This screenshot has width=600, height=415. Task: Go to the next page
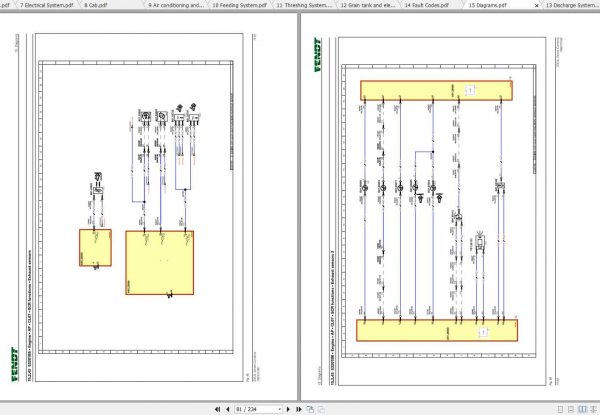click(288, 409)
